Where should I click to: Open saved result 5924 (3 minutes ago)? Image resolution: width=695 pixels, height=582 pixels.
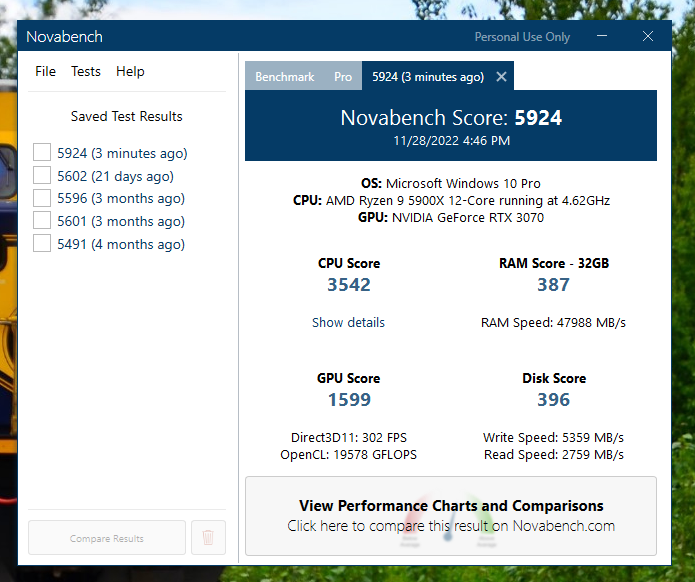click(x=122, y=153)
